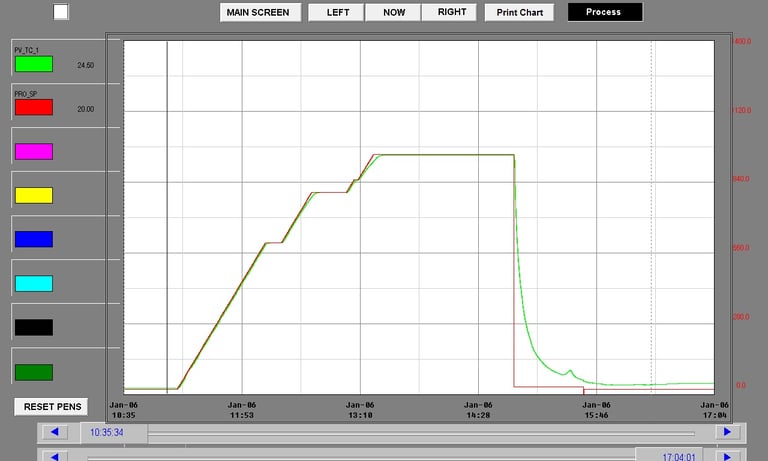Click the dotted vertical cursor line on the chart

651,217
